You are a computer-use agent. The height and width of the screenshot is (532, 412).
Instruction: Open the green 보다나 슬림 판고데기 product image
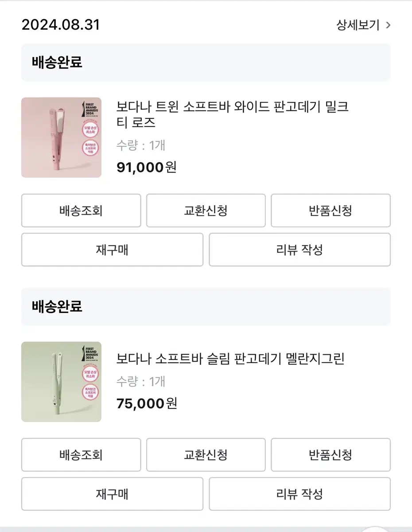click(x=61, y=382)
